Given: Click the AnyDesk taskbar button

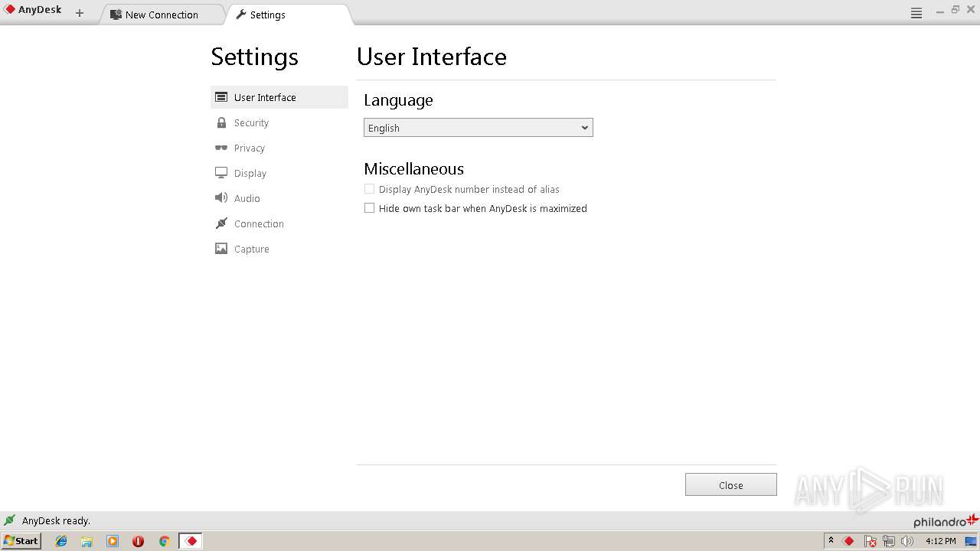Looking at the screenshot, I should point(191,541).
